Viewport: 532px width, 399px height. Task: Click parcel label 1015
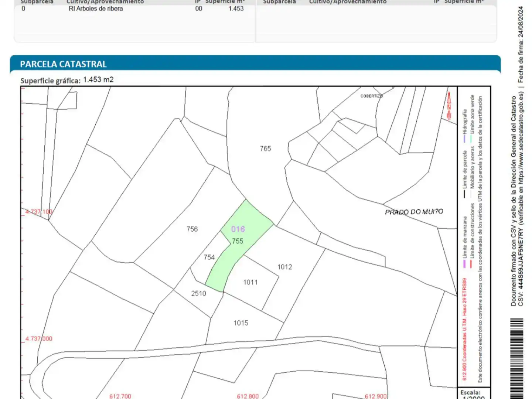tap(241, 323)
